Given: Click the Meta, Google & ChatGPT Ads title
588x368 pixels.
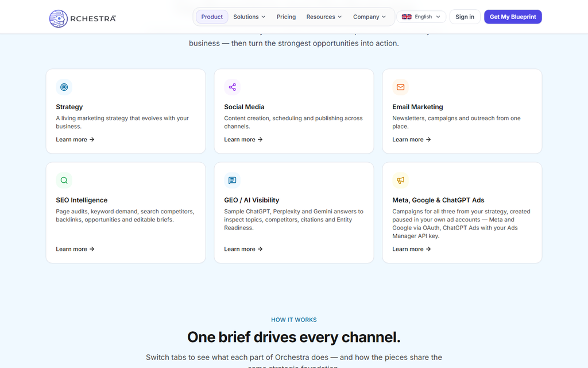Looking at the screenshot, I should point(438,200).
